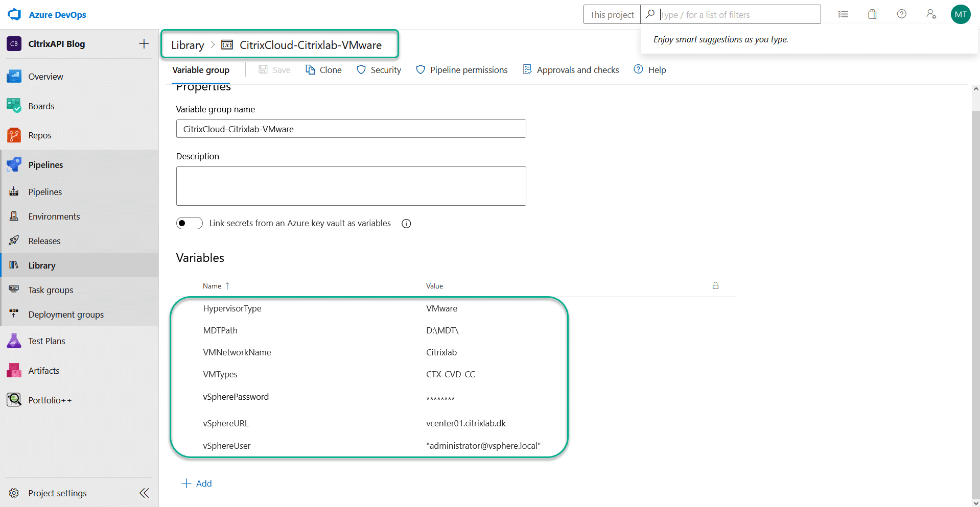980x507 pixels.
Task: Click the Description text area
Action: pyautogui.click(x=351, y=186)
